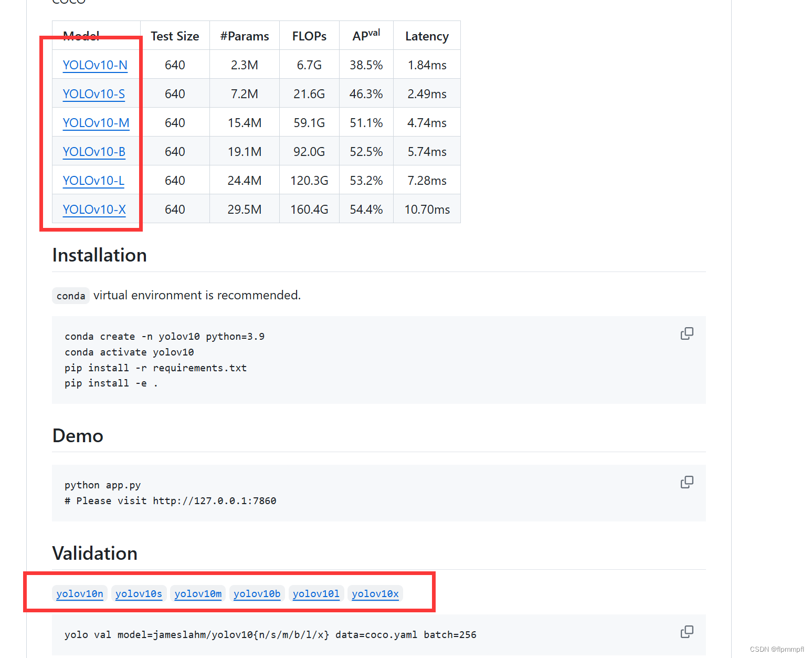Click the 51.1% AP cell
The height and width of the screenshot is (658, 812).
coord(366,123)
